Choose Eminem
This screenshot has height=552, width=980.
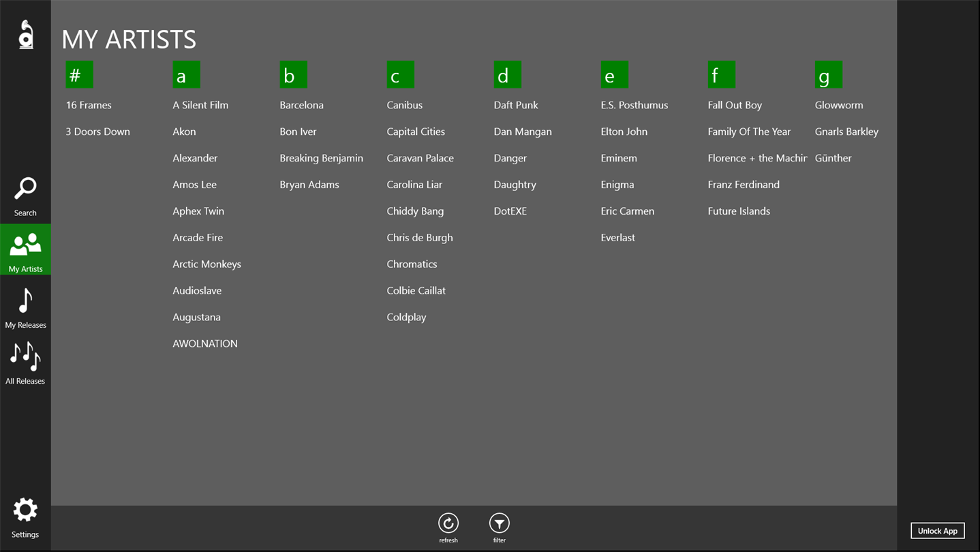619,158
